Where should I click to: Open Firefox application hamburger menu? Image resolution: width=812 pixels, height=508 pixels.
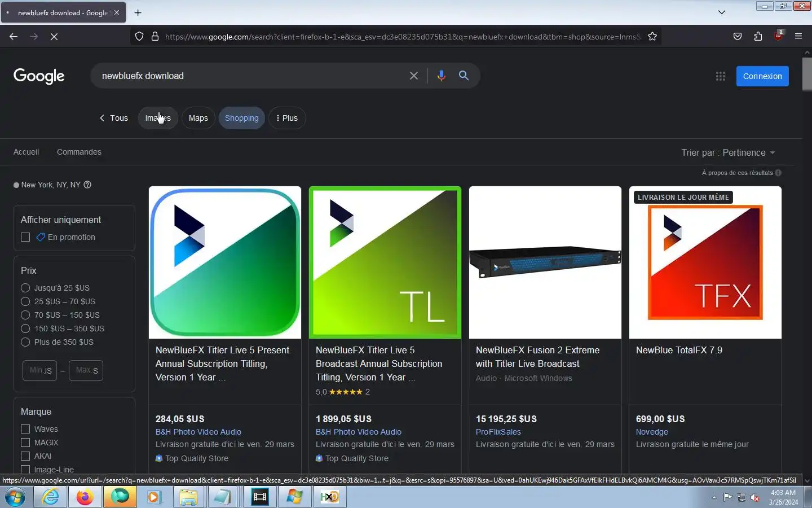click(x=798, y=37)
